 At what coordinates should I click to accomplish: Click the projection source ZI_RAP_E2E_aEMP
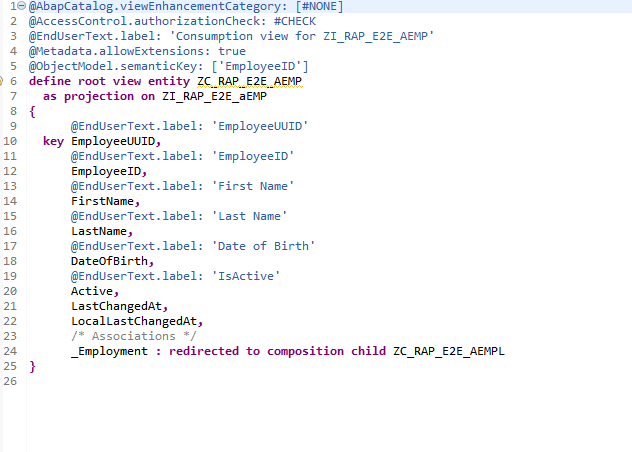215,95
